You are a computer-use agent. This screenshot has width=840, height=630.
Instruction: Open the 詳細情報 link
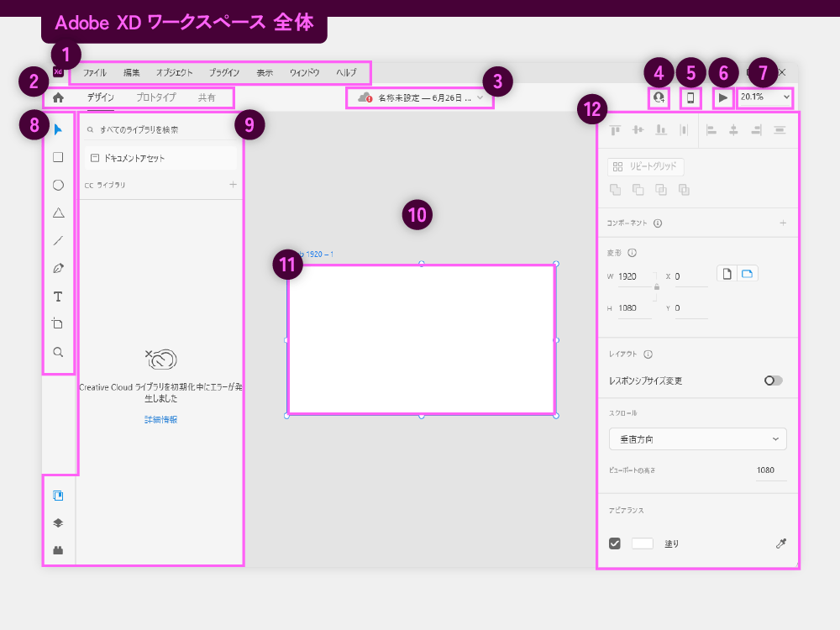pos(160,419)
